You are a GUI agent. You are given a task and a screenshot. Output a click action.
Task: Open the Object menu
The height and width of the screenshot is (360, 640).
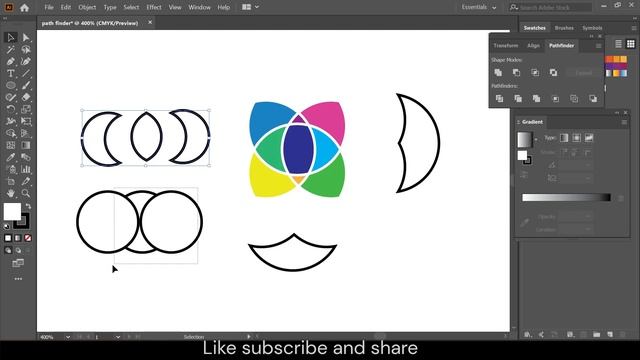tap(87, 7)
